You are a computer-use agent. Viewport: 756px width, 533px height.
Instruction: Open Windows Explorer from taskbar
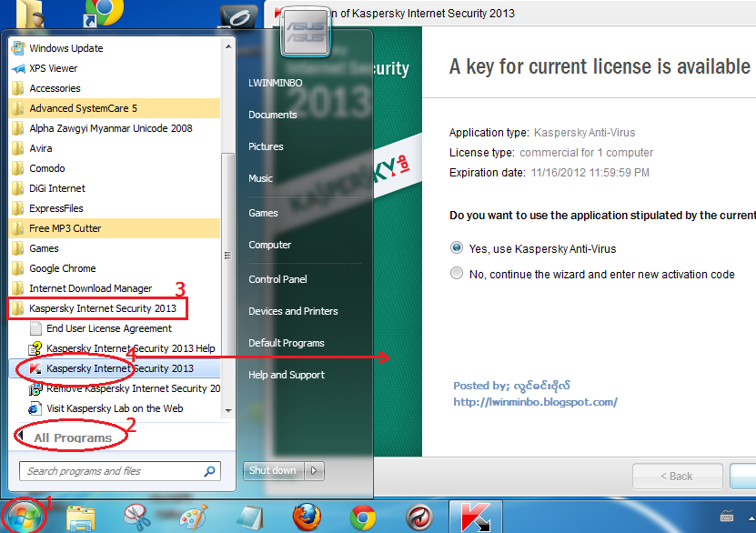[x=81, y=518]
